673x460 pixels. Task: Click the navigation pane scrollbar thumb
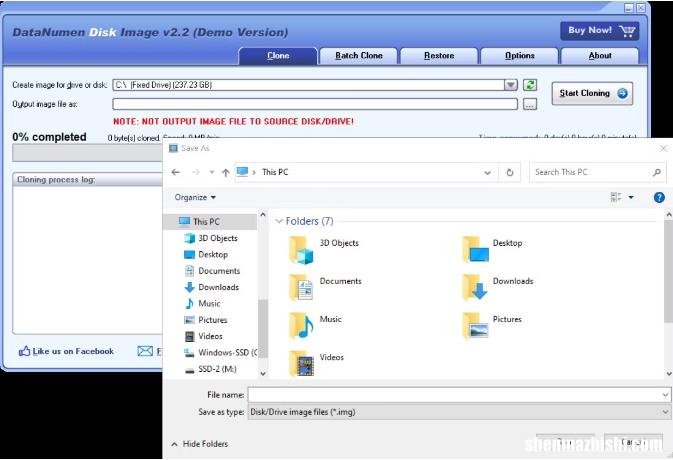point(263,328)
